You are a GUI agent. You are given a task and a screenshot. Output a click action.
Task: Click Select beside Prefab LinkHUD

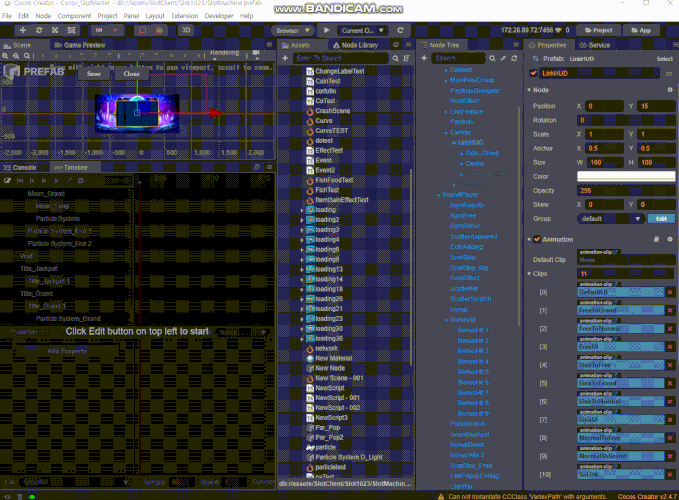[664, 59]
